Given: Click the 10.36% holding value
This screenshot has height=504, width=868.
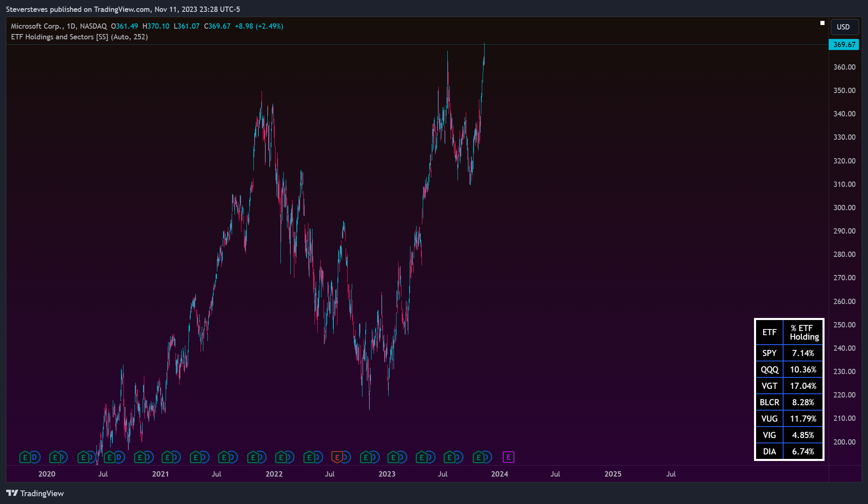Looking at the screenshot, I should point(803,370).
